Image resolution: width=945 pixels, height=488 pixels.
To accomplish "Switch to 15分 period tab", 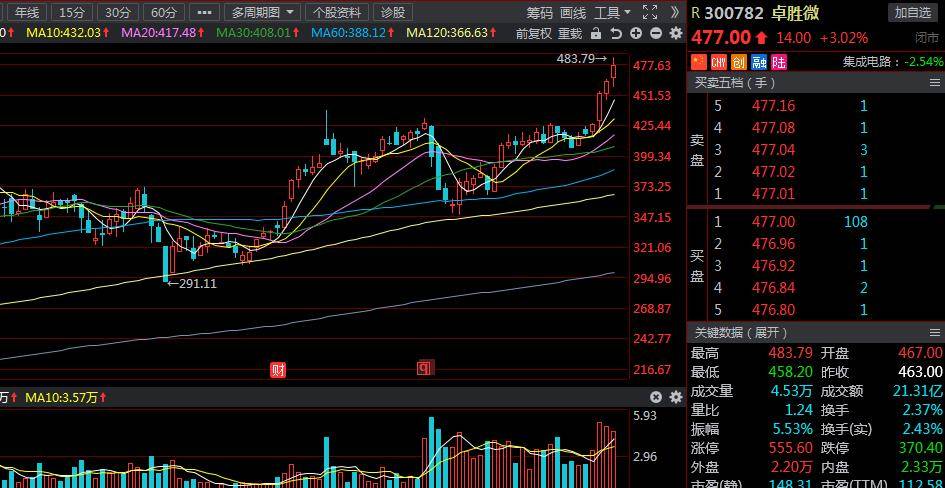I will pos(71,12).
